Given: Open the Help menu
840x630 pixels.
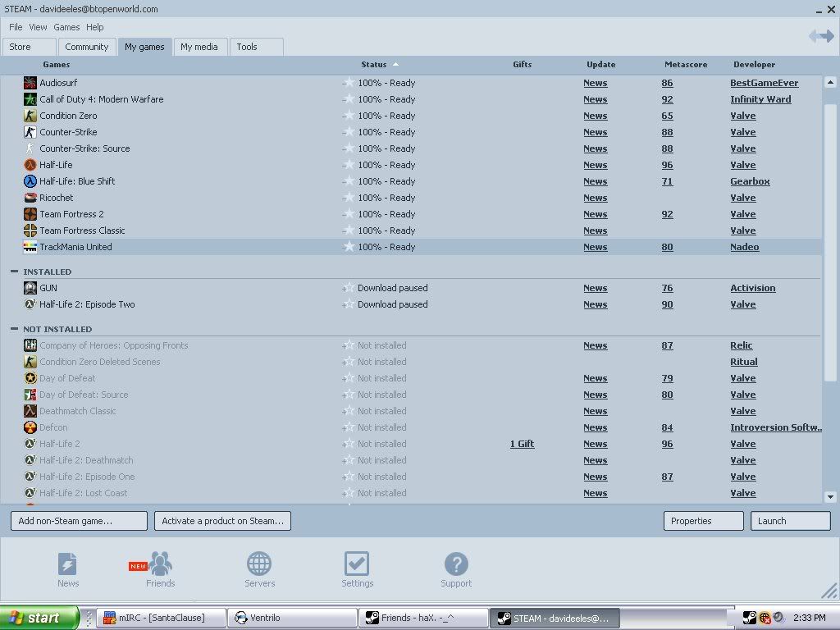Looking at the screenshot, I should pyautogui.click(x=95, y=27).
